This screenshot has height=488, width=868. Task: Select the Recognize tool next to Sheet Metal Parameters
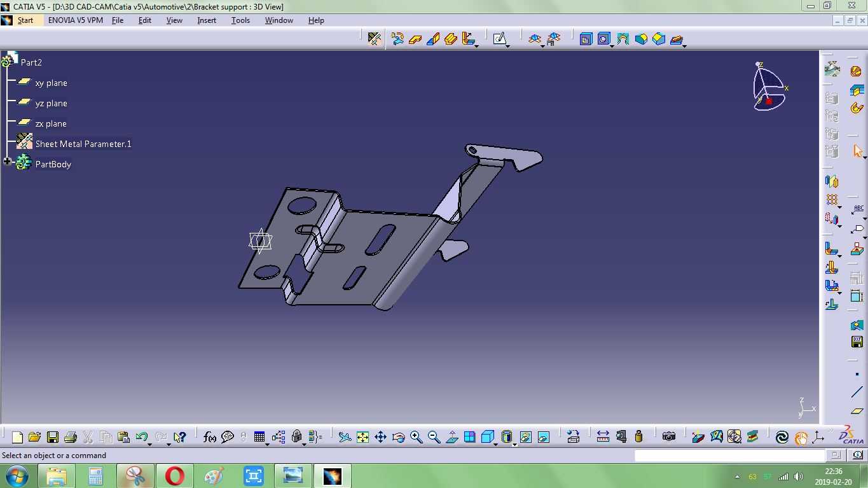[x=397, y=39]
